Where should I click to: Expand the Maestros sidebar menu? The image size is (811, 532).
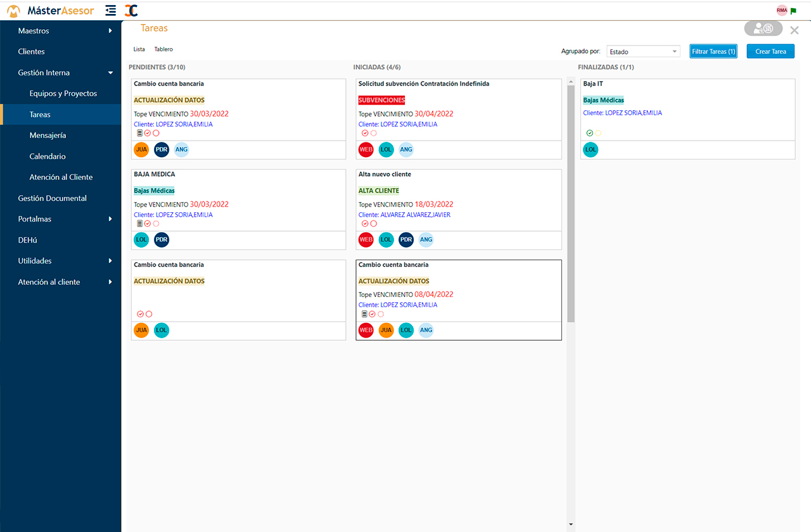60,31
